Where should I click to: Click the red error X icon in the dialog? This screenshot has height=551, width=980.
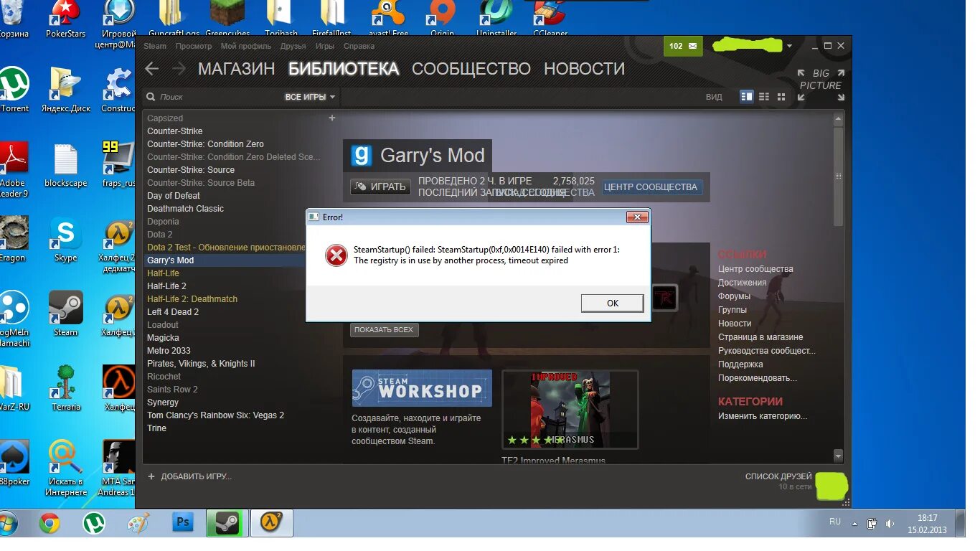click(336, 255)
